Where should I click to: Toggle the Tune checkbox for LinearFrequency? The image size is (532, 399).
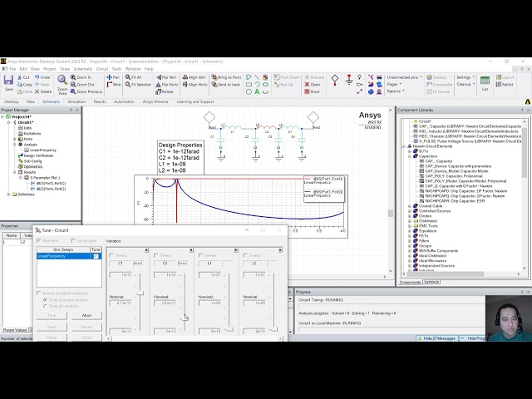coord(96,256)
